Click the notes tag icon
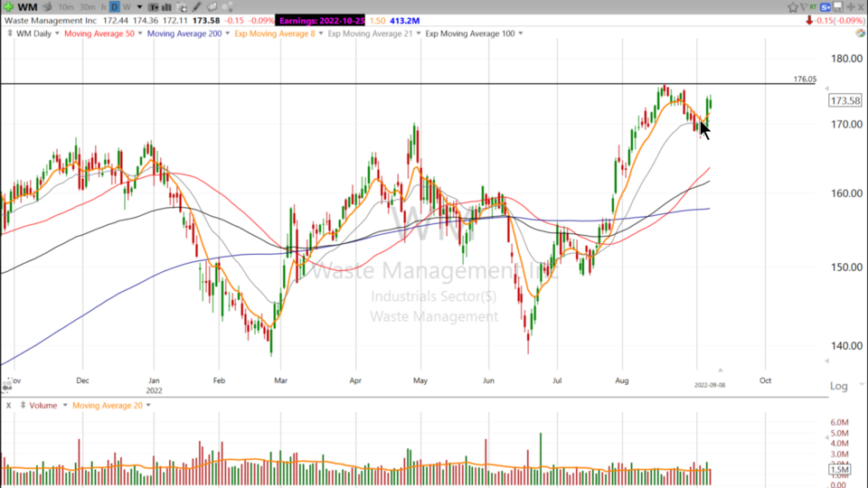 coord(212,7)
